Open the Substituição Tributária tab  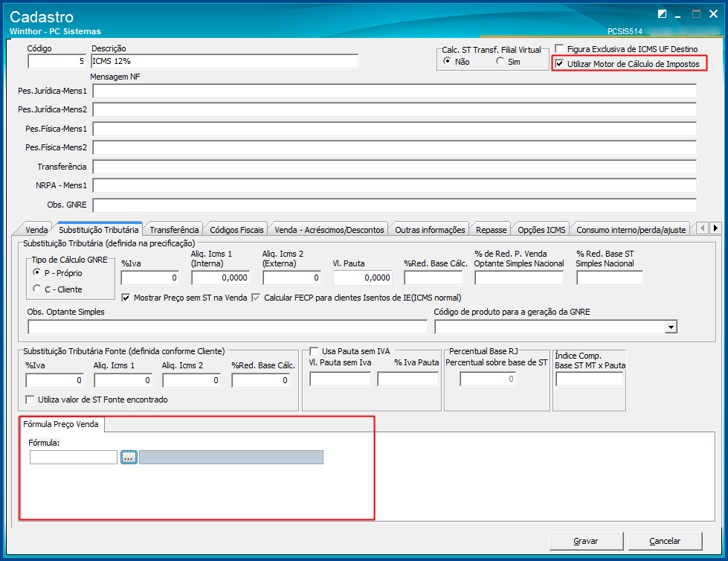pyautogui.click(x=98, y=229)
